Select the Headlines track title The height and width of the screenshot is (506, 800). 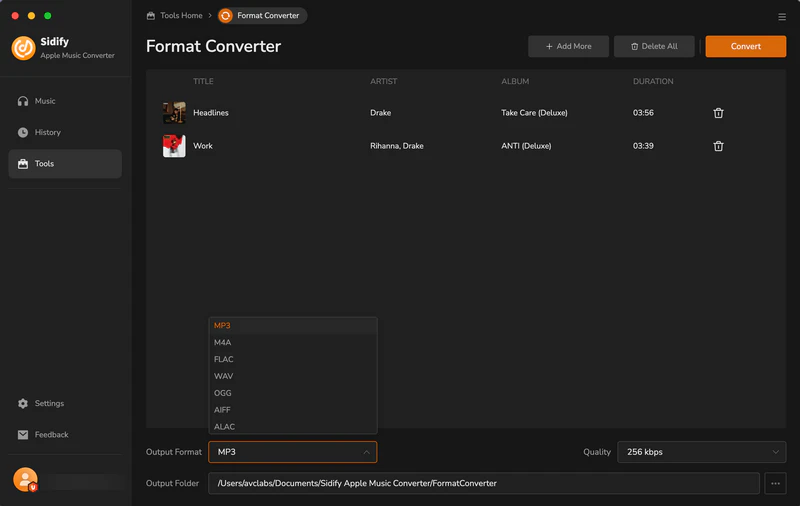211,113
